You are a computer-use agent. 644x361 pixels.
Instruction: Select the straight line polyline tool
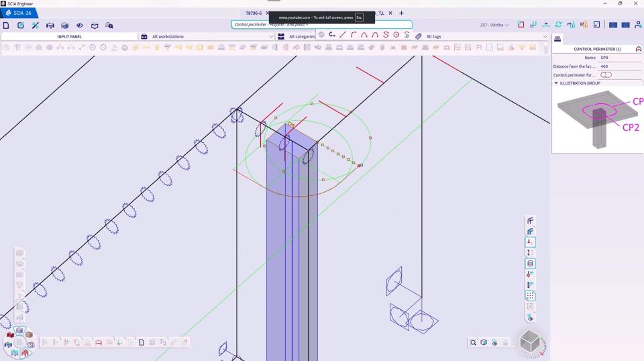(x=343, y=35)
